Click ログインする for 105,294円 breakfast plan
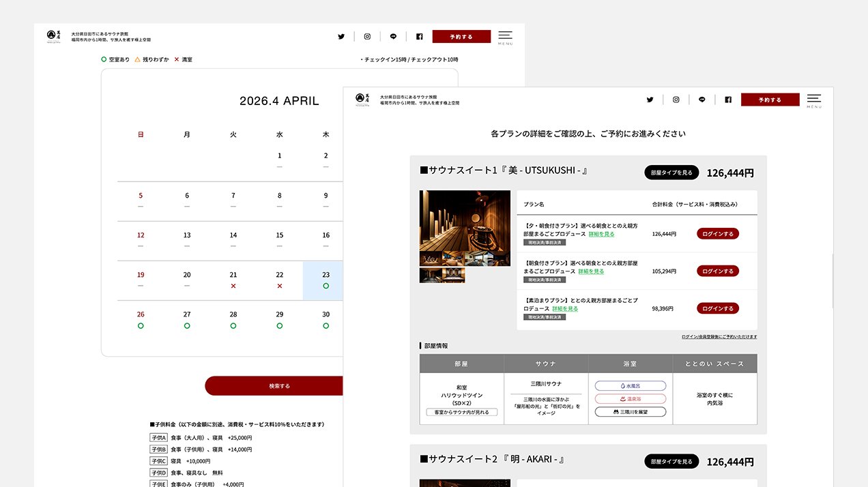 pyautogui.click(x=717, y=271)
